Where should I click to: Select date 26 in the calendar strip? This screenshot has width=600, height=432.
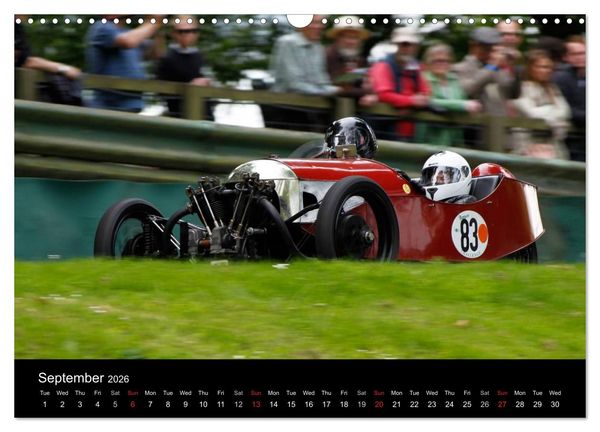point(485,404)
